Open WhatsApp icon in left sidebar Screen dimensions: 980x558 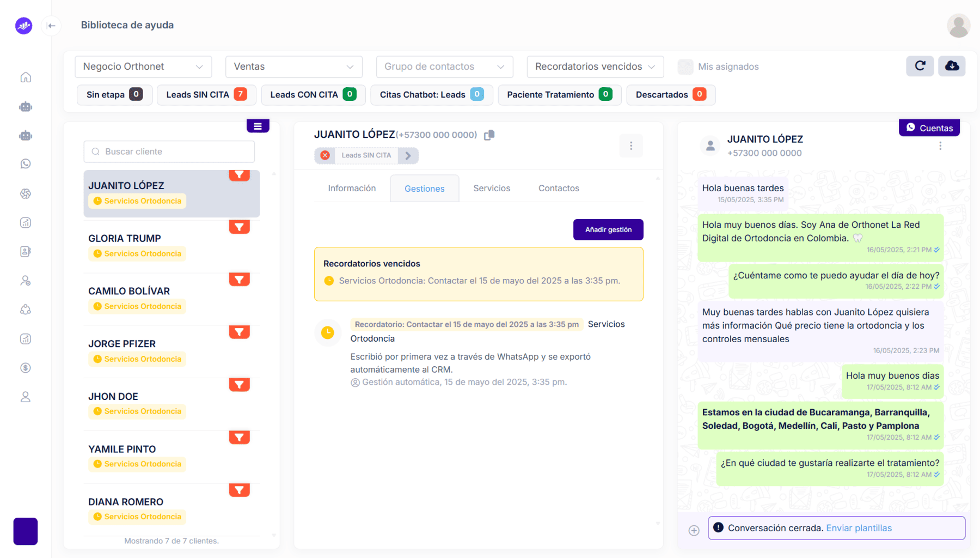coord(26,164)
